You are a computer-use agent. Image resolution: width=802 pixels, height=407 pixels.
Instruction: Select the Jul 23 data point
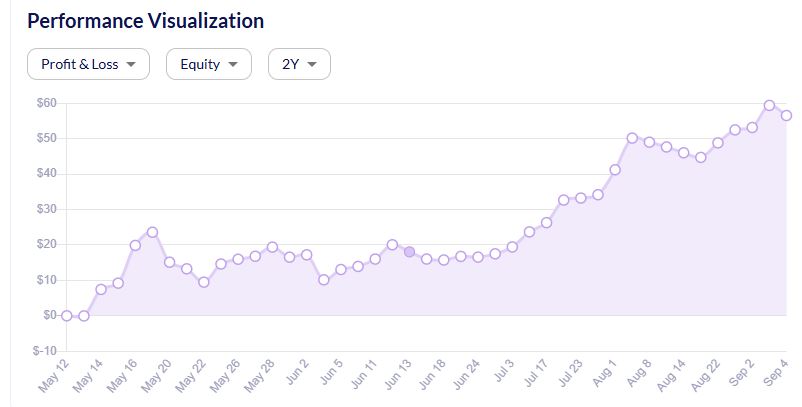click(581, 198)
